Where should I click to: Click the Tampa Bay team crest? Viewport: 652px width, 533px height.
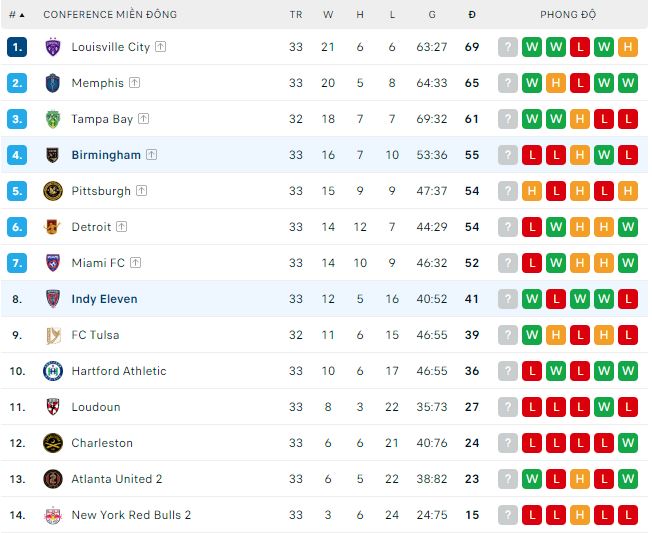pos(53,119)
